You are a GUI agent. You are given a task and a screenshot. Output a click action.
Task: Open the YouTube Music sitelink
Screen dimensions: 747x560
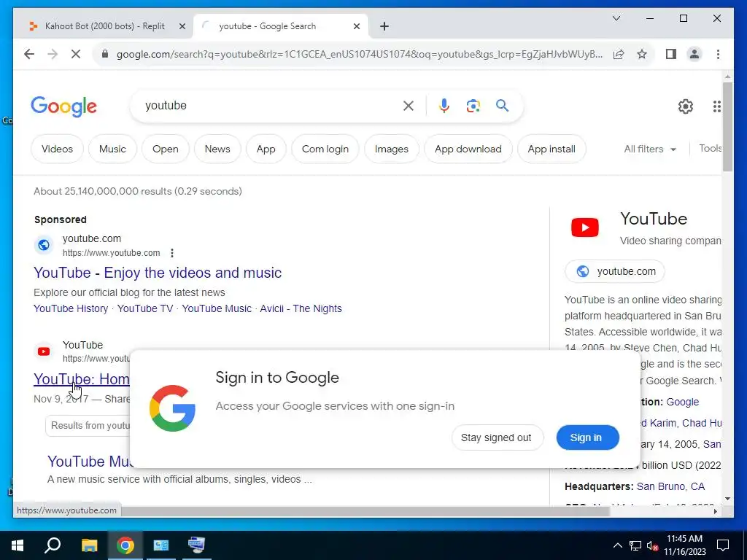217,308
